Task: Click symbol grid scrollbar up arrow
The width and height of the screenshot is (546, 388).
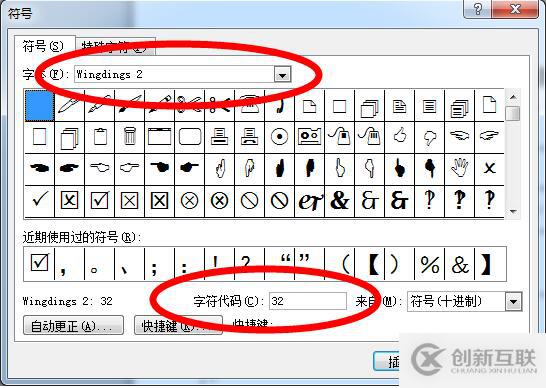Action: click(513, 97)
